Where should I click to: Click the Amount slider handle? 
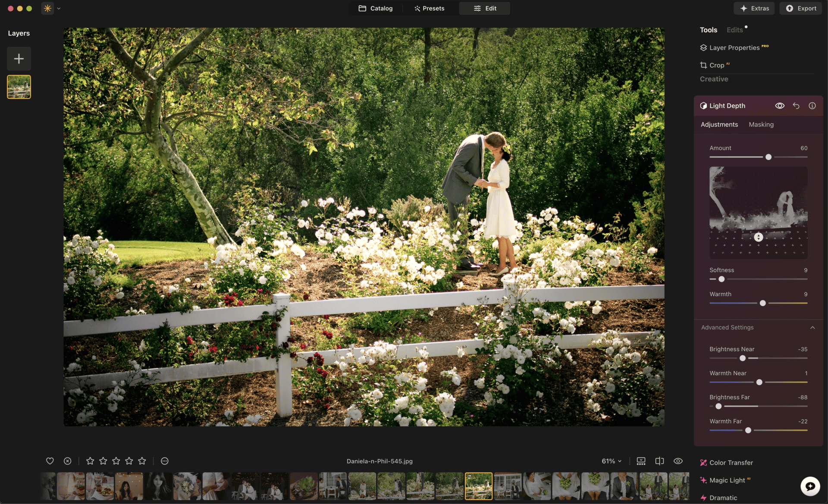click(x=768, y=157)
